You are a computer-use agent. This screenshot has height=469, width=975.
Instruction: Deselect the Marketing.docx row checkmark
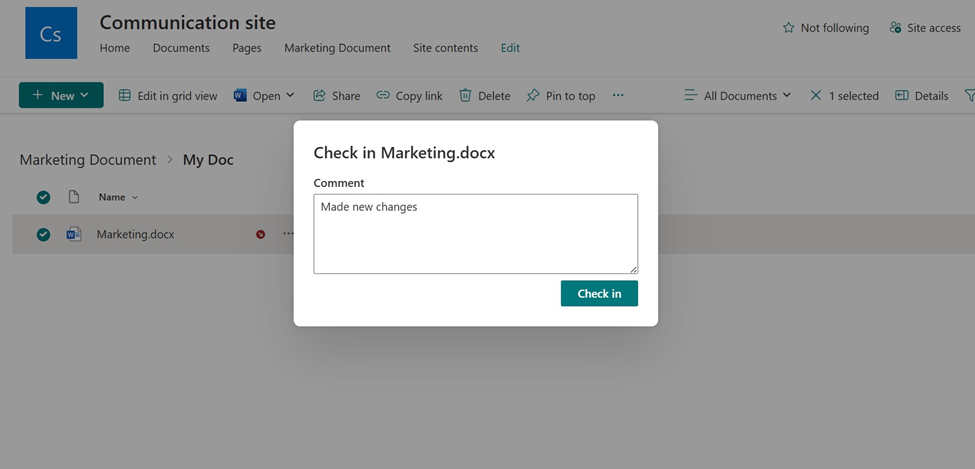coord(43,234)
